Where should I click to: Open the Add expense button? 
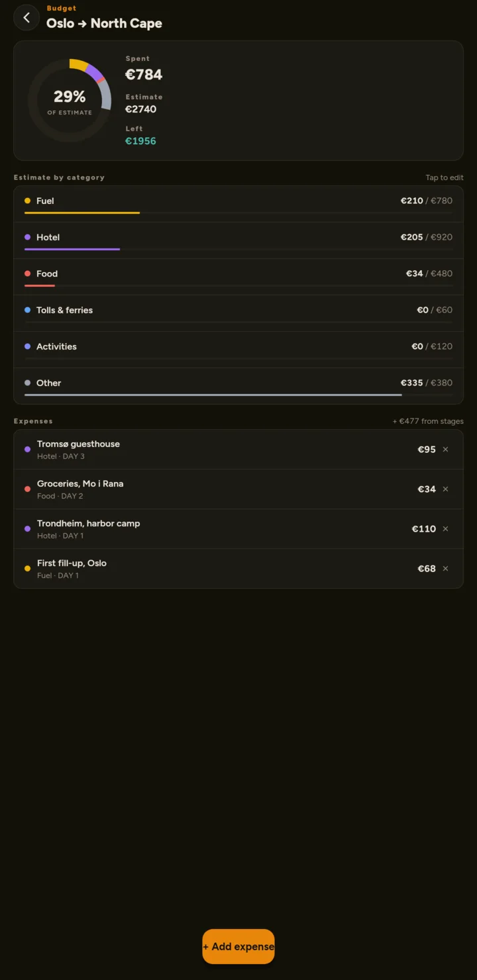(x=238, y=946)
